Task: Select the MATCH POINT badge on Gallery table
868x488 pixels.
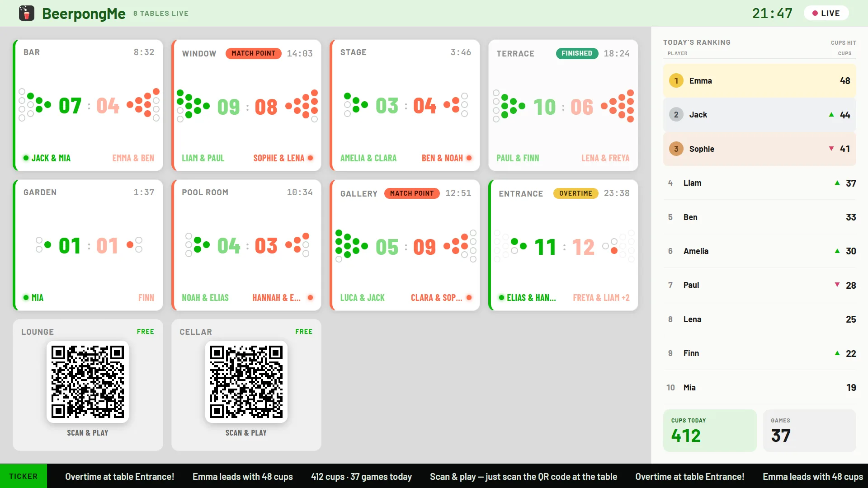Action: point(412,193)
